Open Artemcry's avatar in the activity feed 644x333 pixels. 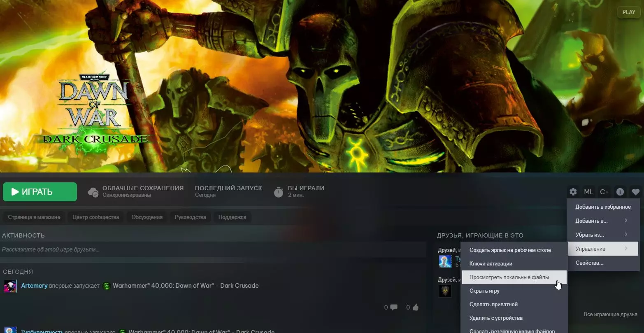point(10,286)
